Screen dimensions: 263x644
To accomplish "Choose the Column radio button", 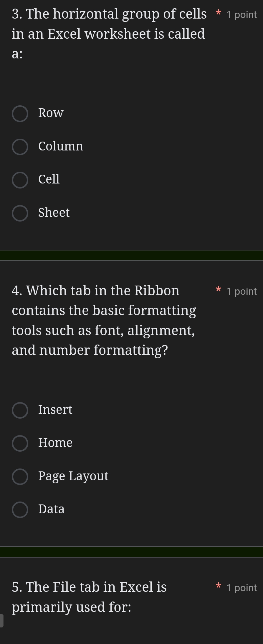I will point(20,147).
